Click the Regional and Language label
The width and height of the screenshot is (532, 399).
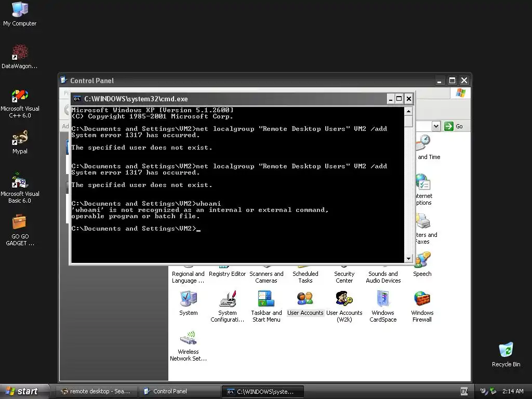(x=188, y=277)
